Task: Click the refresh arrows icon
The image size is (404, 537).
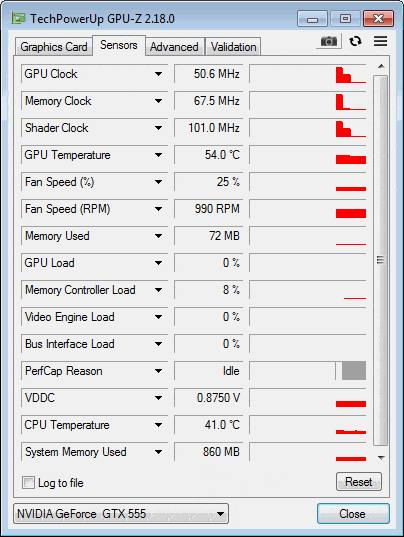Action: pos(355,41)
